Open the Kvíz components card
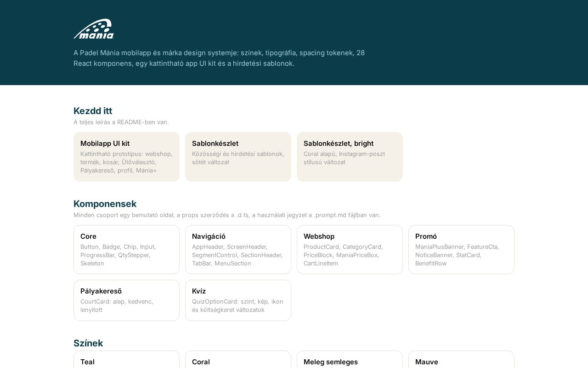The height and width of the screenshot is (368, 588). (238, 300)
